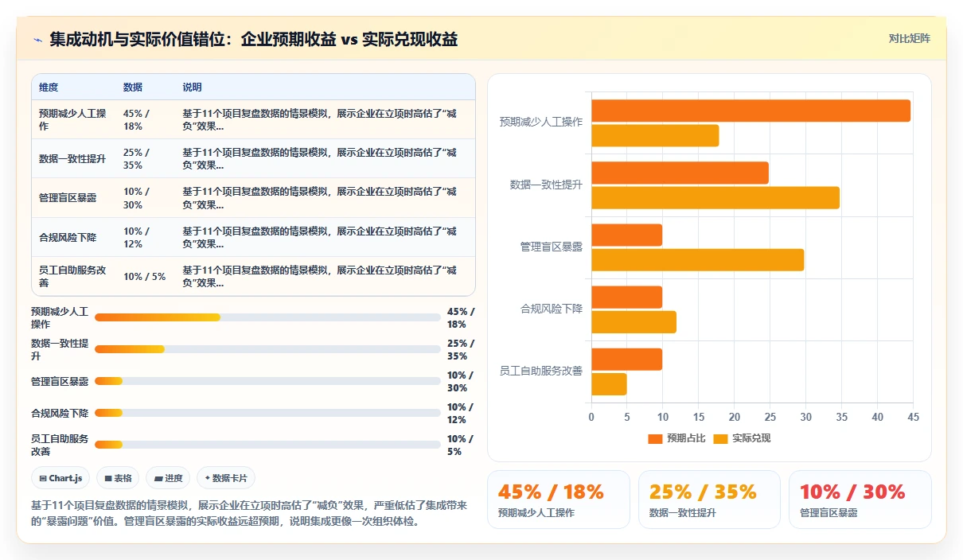Click the 管理盲区暴露 chart axis label

[x=551, y=247]
